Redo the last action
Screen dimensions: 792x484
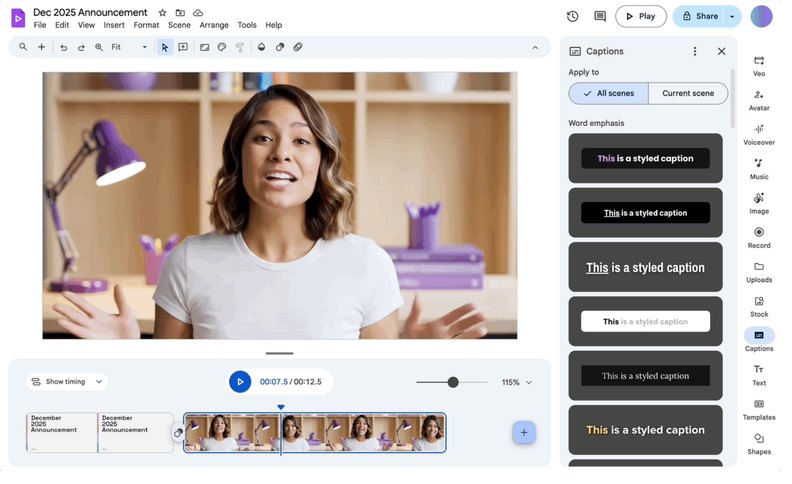tap(81, 47)
